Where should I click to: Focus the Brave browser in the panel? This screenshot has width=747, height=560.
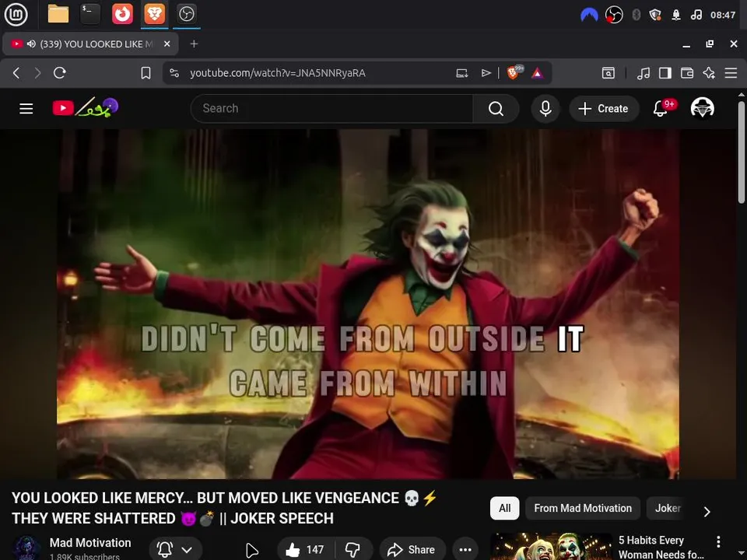(x=154, y=14)
